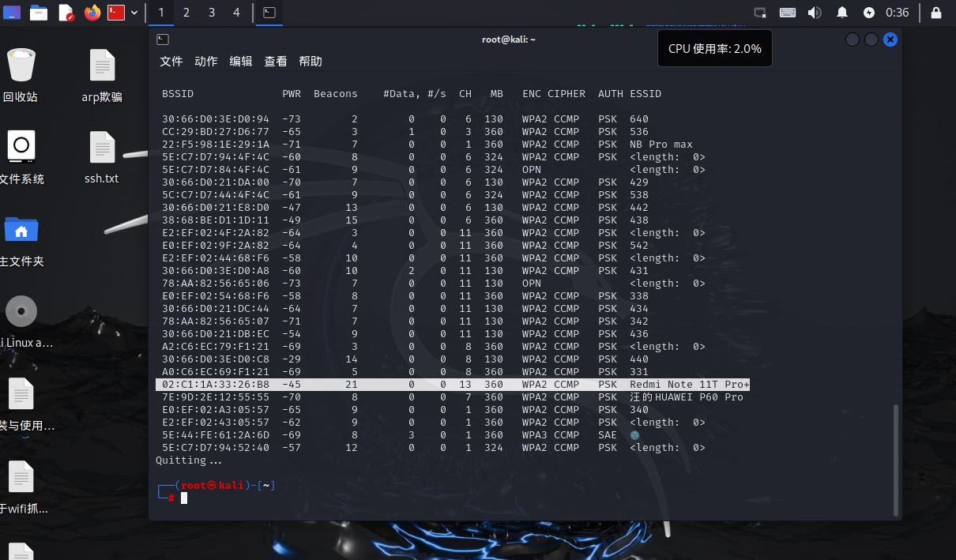Image resolution: width=956 pixels, height=560 pixels.
Task: Click the terminal window button in the taskbar
Action: 269,13
